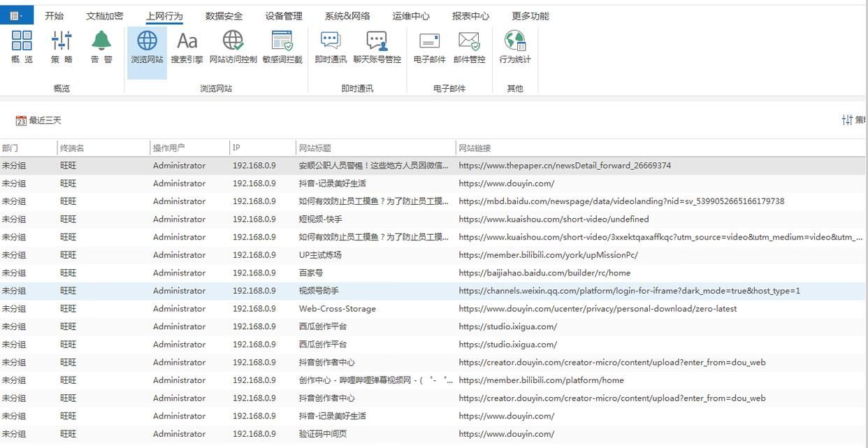Sort by the IP column header

point(263,148)
